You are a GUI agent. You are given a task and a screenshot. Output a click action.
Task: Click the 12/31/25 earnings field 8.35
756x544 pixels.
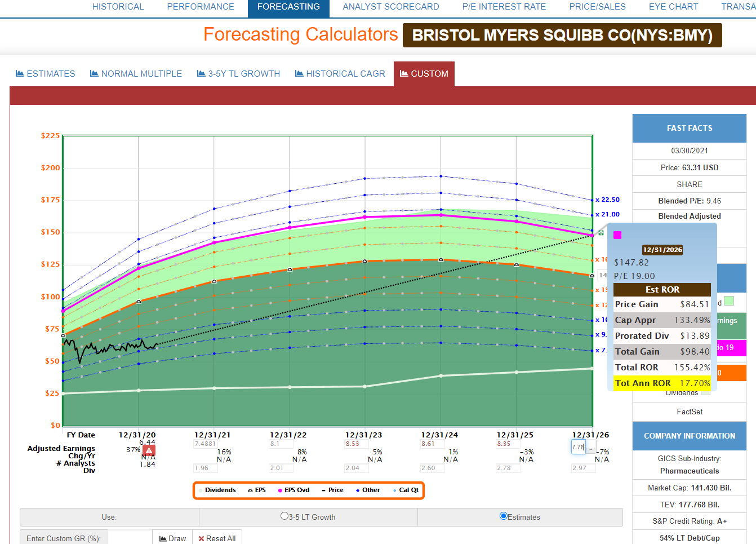pos(507,444)
